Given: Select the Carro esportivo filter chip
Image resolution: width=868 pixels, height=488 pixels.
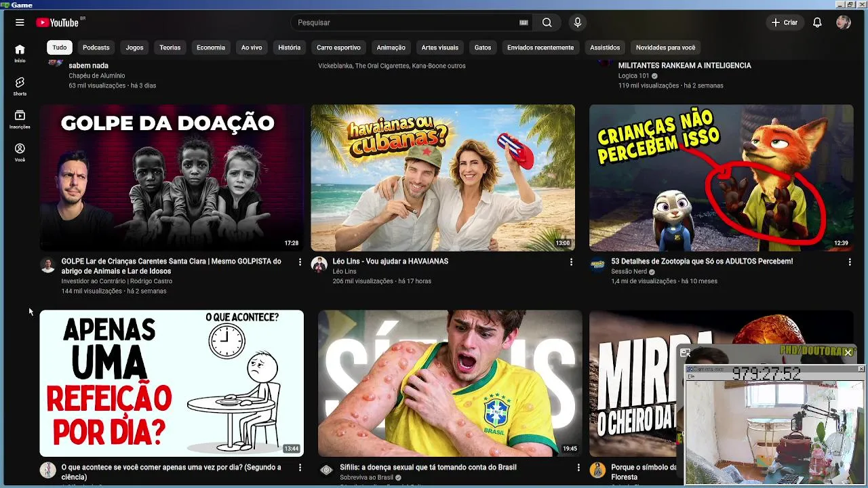Looking at the screenshot, I should point(338,47).
